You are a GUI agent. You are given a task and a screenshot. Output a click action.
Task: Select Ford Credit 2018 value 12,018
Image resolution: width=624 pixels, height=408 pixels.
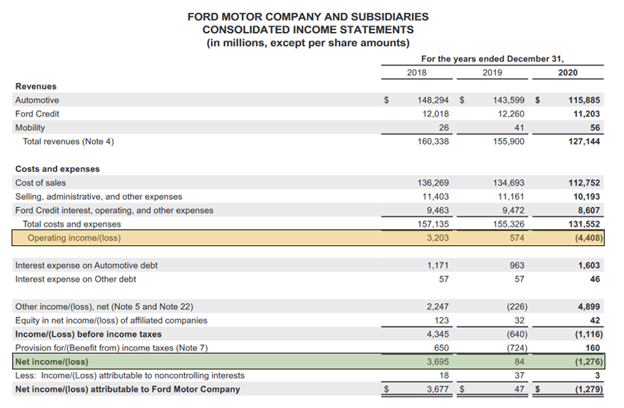[x=435, y=114]
